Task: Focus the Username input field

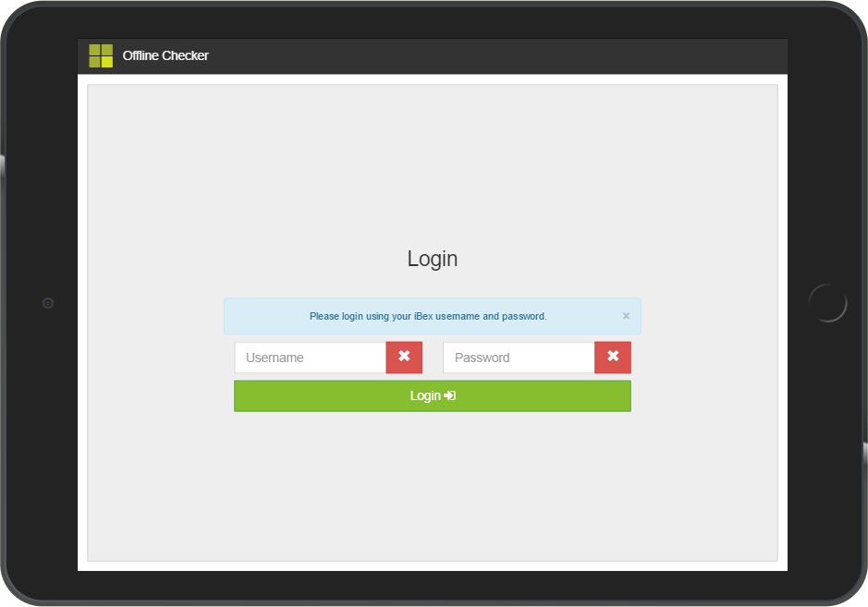Action: 311,358
